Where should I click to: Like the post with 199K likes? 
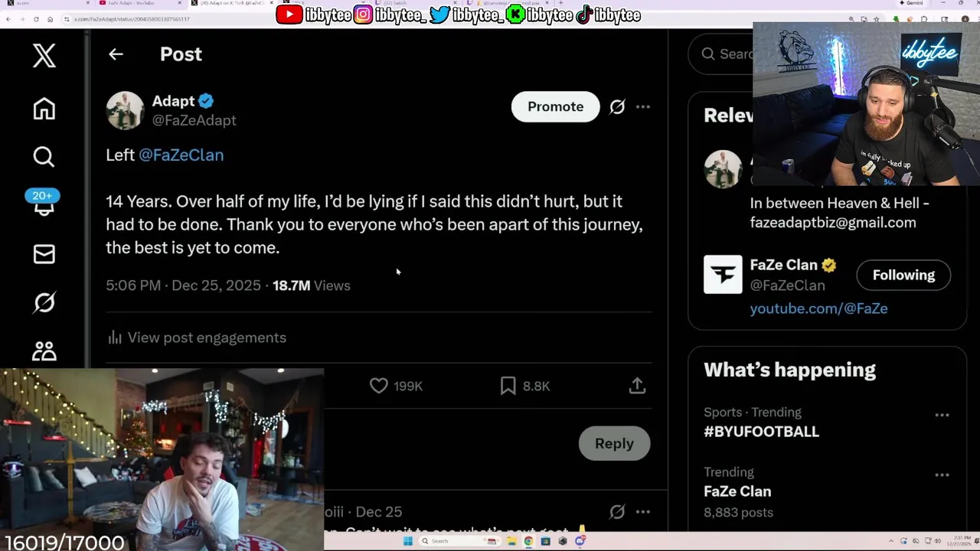click(379, 386)
